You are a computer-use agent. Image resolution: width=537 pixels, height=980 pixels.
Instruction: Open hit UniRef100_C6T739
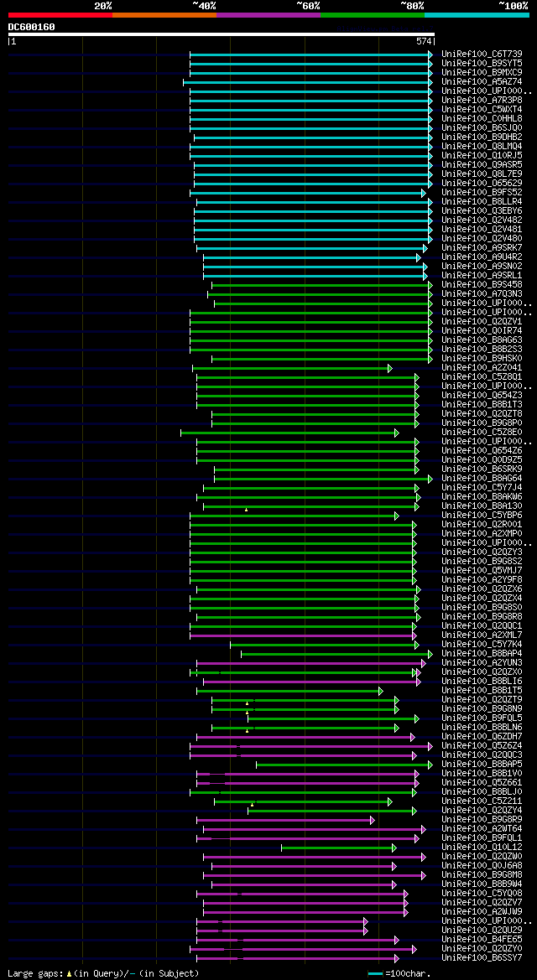coord(482,54)
